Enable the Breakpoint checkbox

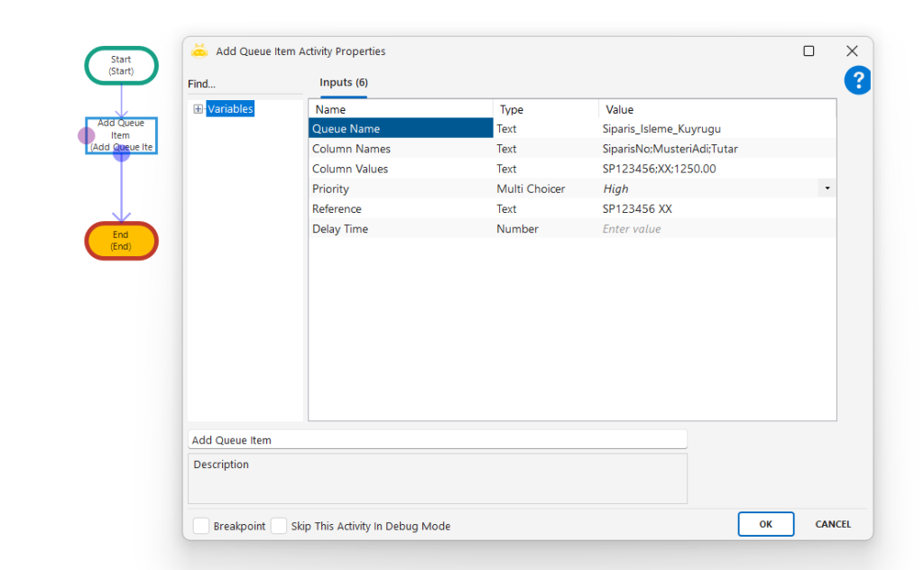(x=201, y=526)
